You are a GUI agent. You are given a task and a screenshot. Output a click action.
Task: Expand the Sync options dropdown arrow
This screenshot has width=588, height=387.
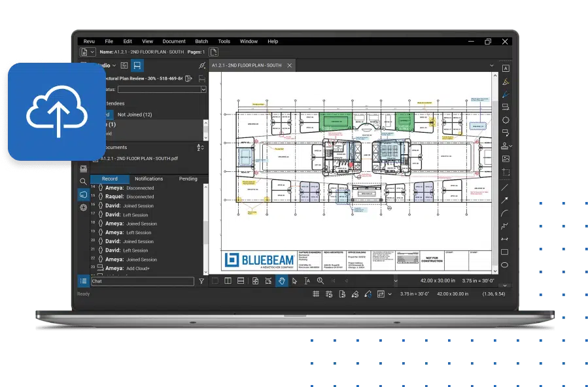(x=390, y=294)
